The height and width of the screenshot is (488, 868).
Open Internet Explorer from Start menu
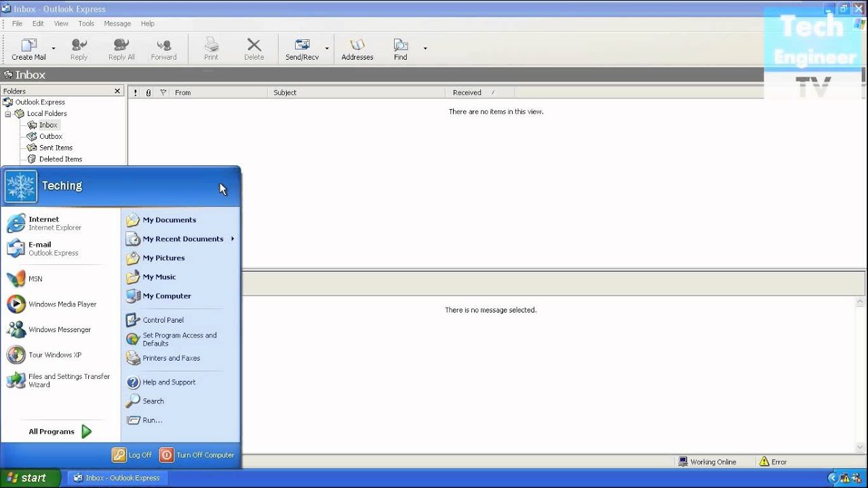(61, 223)
